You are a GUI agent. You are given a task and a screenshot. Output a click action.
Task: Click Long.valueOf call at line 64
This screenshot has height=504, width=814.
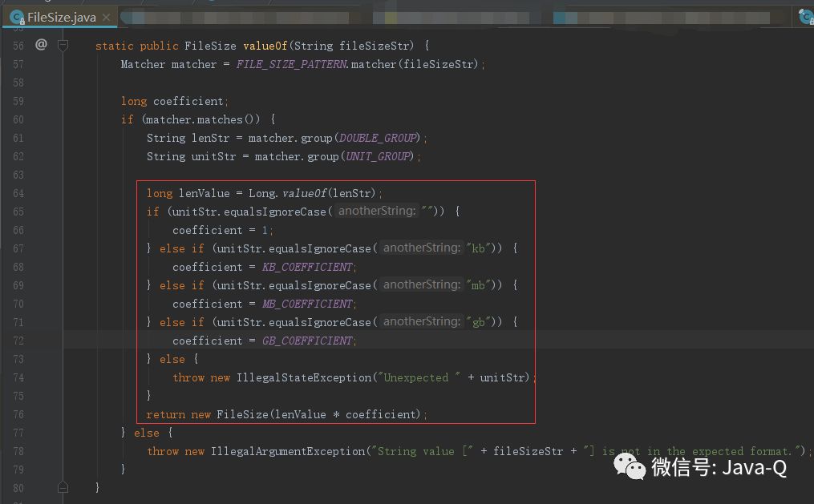tap(288, 193)
